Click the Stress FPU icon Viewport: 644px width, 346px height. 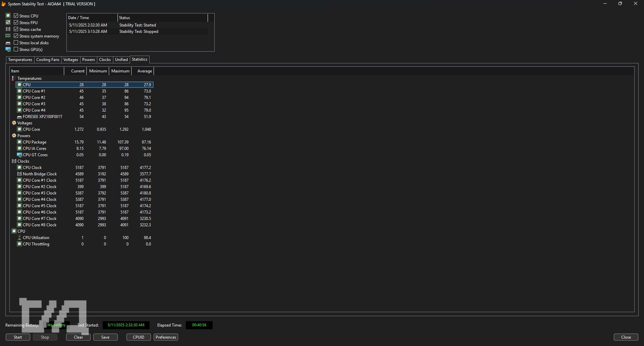[8, 22]
